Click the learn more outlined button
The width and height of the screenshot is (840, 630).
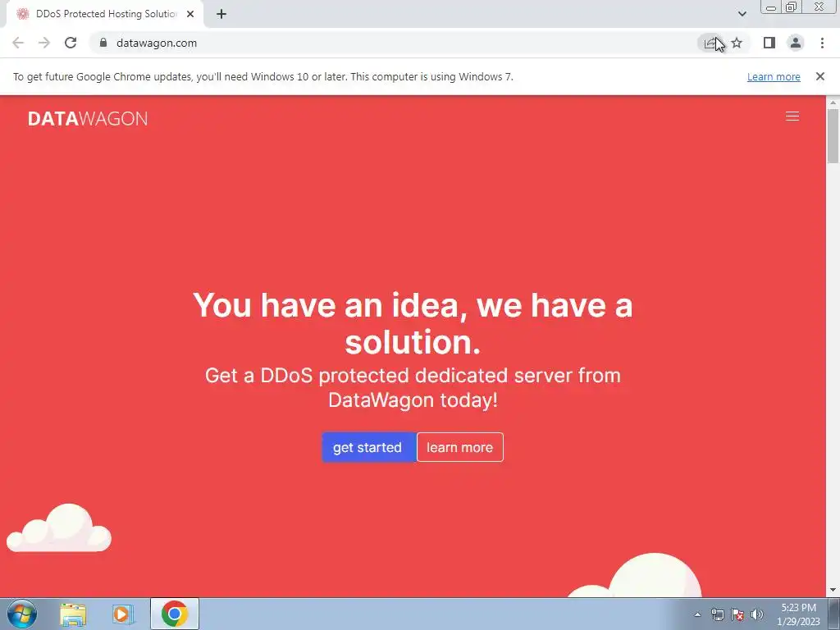click(459, 447)
